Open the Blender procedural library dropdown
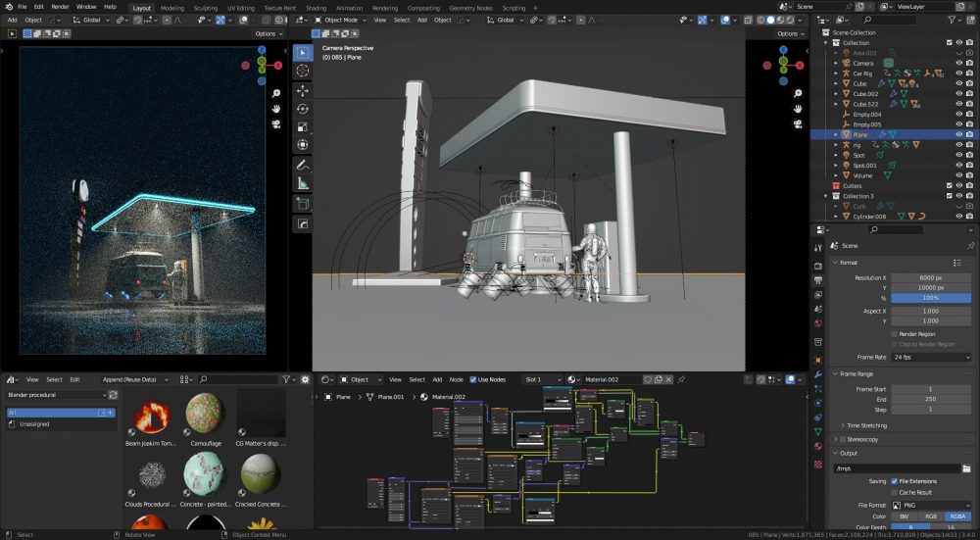 tap(56, 395)
